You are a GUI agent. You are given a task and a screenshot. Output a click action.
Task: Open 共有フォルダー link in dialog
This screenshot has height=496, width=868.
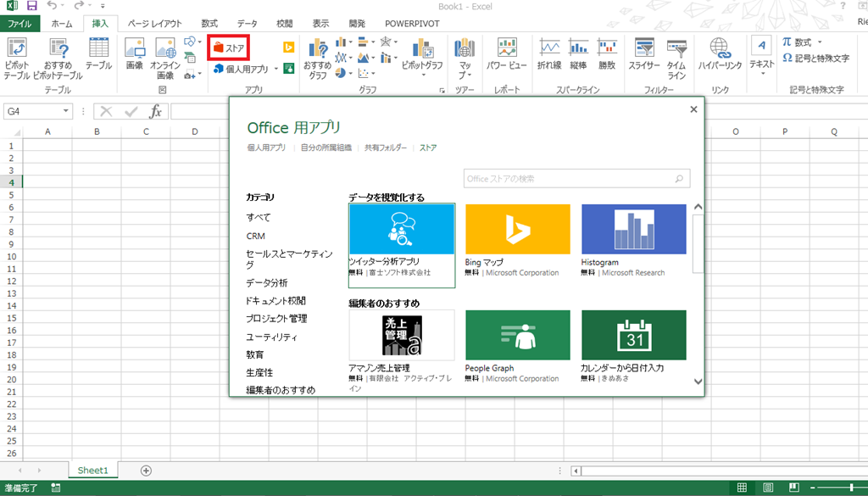click(x=386, y=148)
